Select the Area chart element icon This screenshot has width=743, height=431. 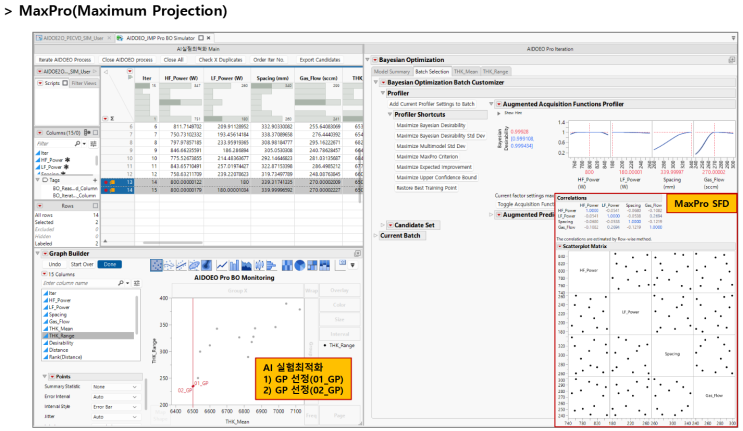[x=246, y=265]
